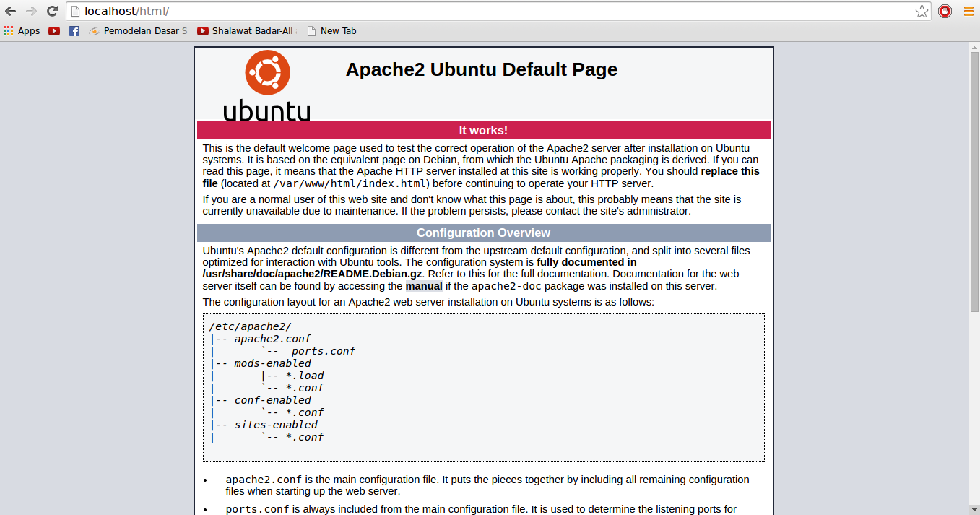Click the /etc/apache2/ line in the tree

point(250,326)
